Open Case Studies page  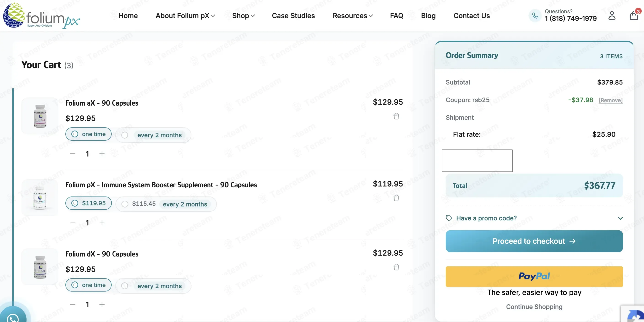tap(293, 16)
